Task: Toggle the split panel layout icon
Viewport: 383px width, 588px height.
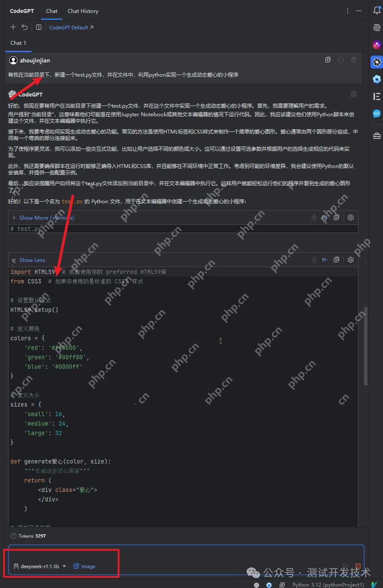Action: (39, 27)
